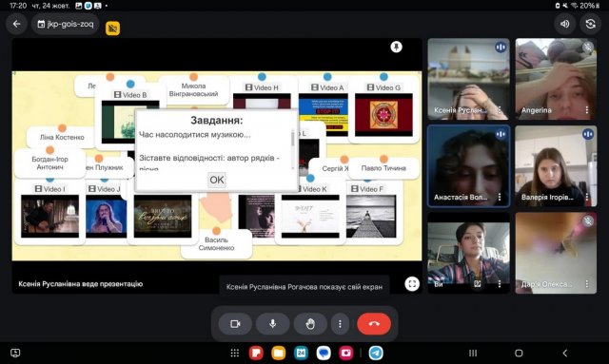Open the apps grid in the taskbar

tap(235, 353)
